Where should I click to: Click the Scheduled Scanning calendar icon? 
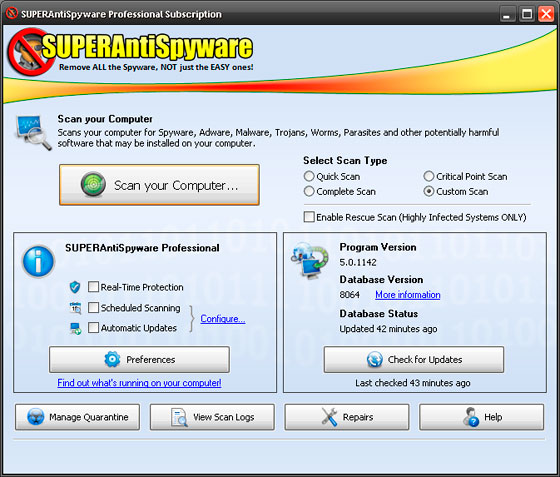76,308
